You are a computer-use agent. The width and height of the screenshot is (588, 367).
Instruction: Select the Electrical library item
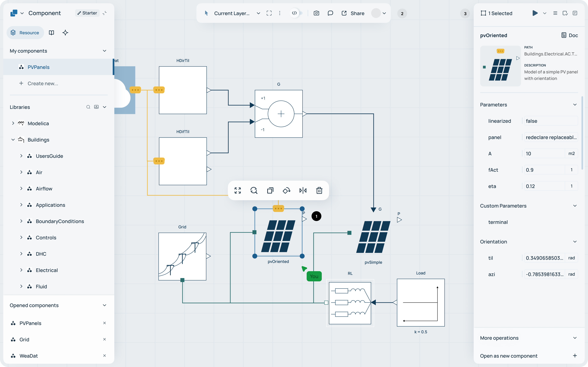tap(47, 270)
